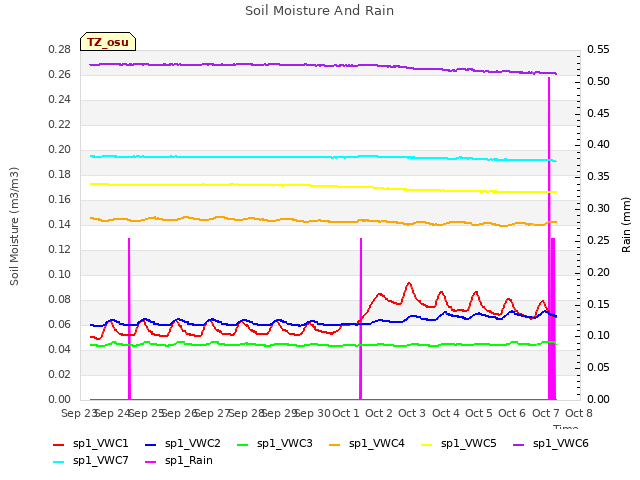Click the 0.14 soil moisture axis value
Screen dimensions: 640x480
(60, 224)
